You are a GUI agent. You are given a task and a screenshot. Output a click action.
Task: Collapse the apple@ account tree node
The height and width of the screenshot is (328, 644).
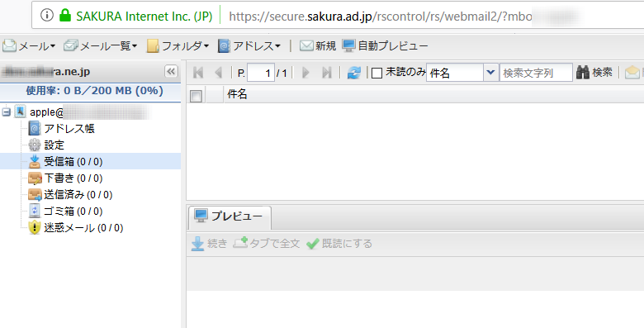(x=6, y=112)
